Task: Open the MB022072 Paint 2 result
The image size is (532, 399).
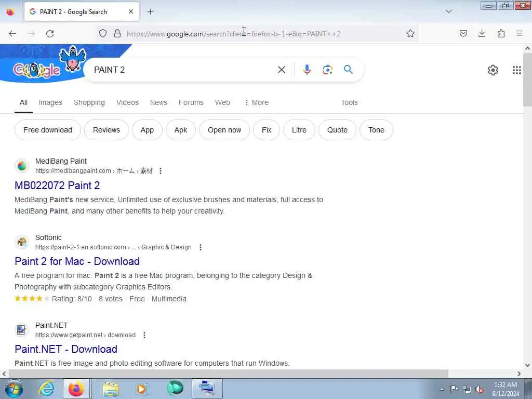Action: click(57, 185)
